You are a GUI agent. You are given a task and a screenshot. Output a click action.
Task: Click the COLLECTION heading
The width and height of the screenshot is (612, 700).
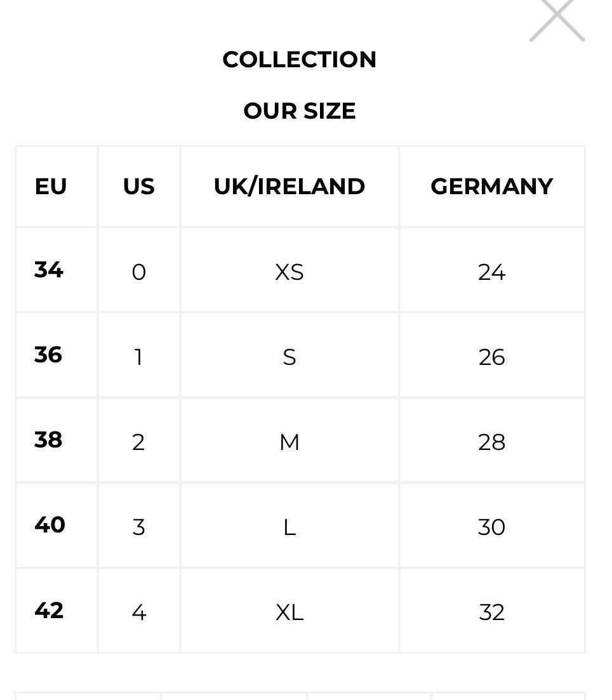point(299,60)
